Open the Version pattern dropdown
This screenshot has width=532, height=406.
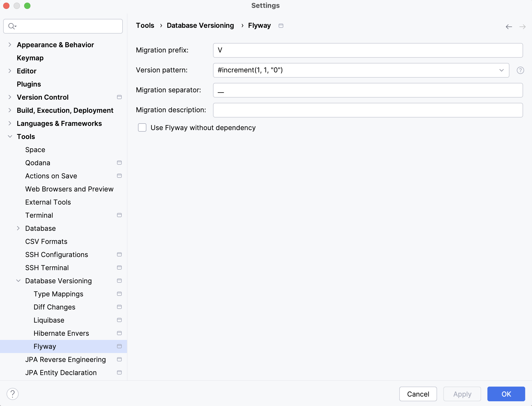coord(501,70)
